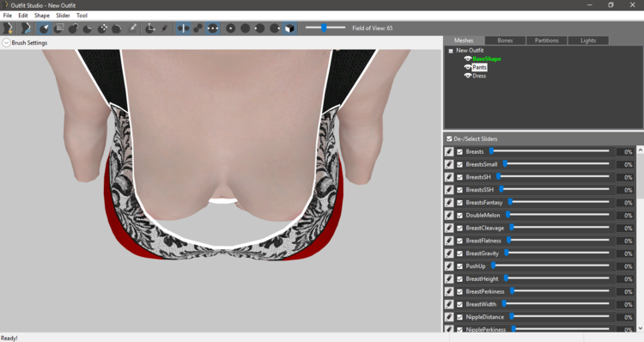644x342 pixels.
Task: Uncheck the BreastPerkiness slider checkbox
Action: pyautogui.click(x=459, y=292)
